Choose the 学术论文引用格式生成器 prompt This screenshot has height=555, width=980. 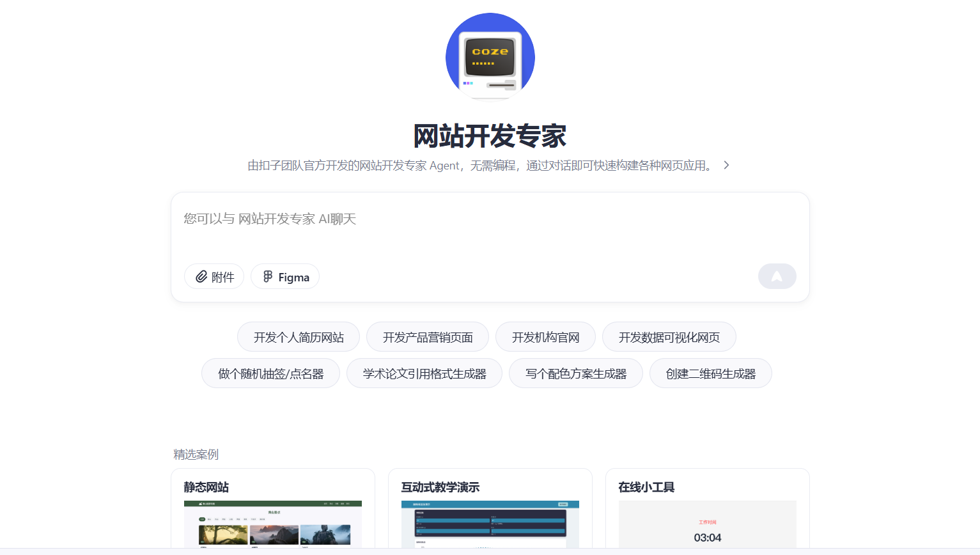click(x=424, y=373)
